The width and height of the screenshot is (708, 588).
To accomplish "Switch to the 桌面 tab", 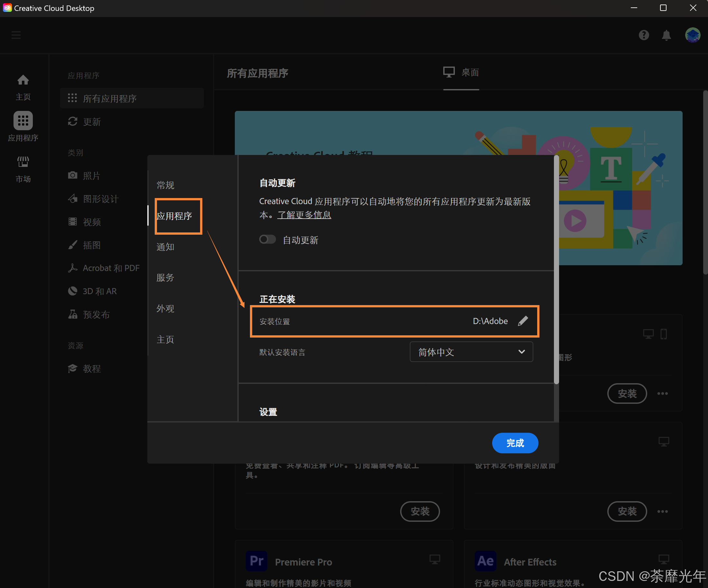I will coord(461,72).
